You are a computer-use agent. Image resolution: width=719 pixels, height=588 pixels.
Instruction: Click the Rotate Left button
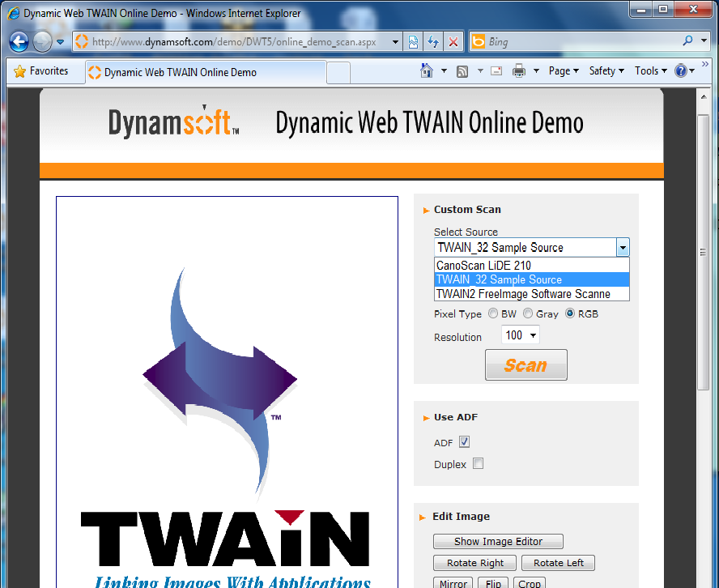pos(558,563)
